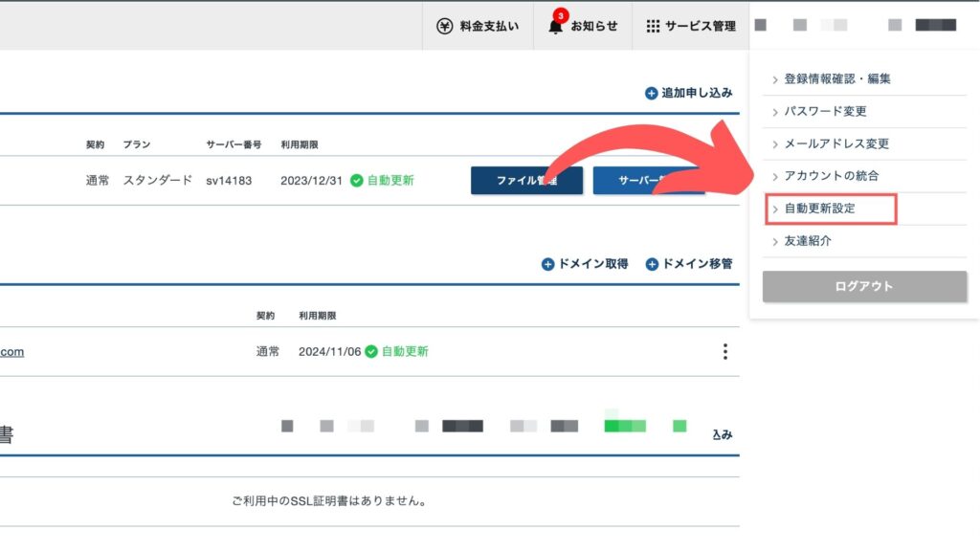Click the blue サーバー管理 button

coord(649,180)
